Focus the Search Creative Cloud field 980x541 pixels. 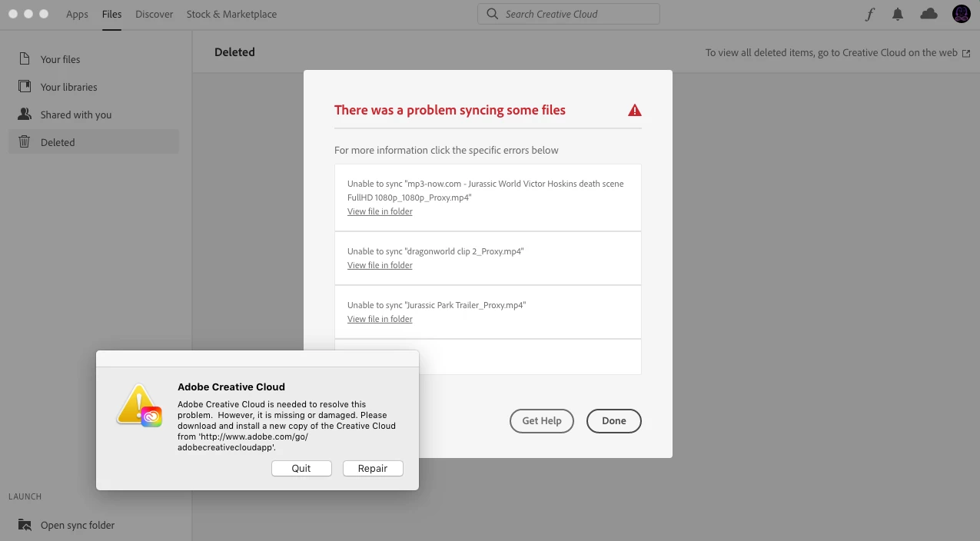[x=569, y=14]
